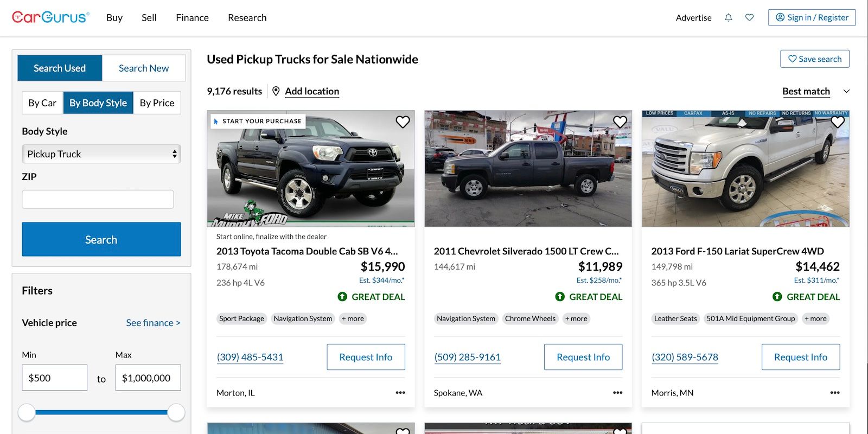
Task: Open saved cars via the header heart icon
Action: click(x=749, y=17)
